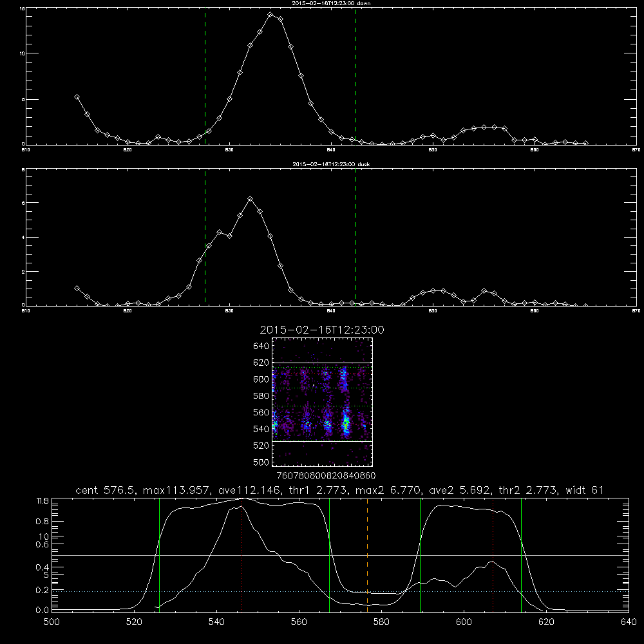644x644 pixels.
Task: Click the right green dashed line in dusk plot
Action: click(355, 237)
